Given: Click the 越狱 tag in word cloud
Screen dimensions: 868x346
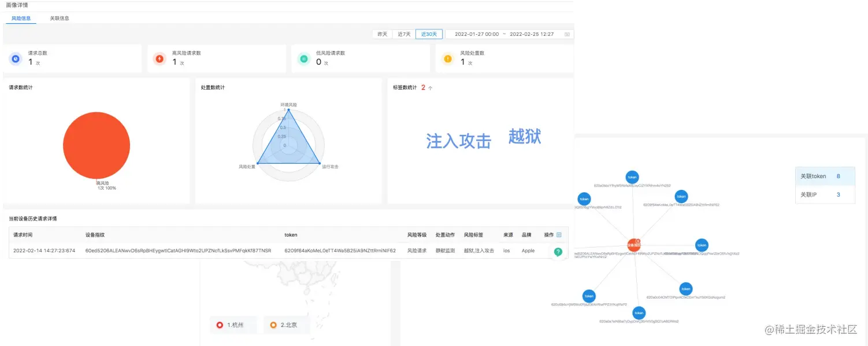Looking at the screenshot, I should click(525, 136).
